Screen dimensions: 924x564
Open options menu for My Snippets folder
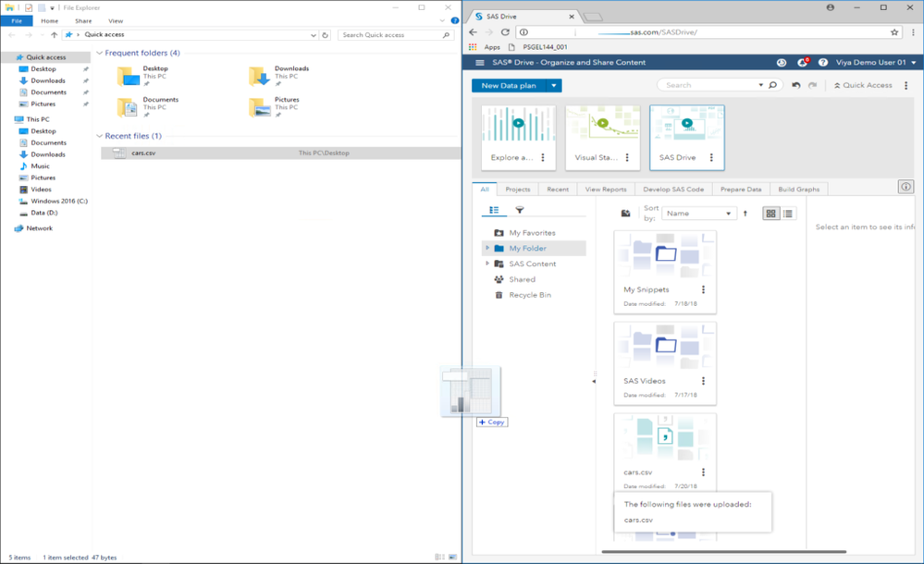[x=703, y=289]
